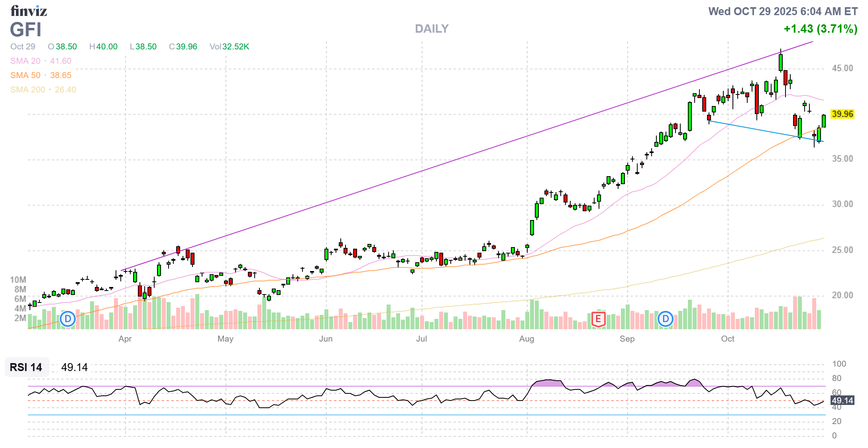
Task: Click the September dividend D marker
Action: point(665,319)
